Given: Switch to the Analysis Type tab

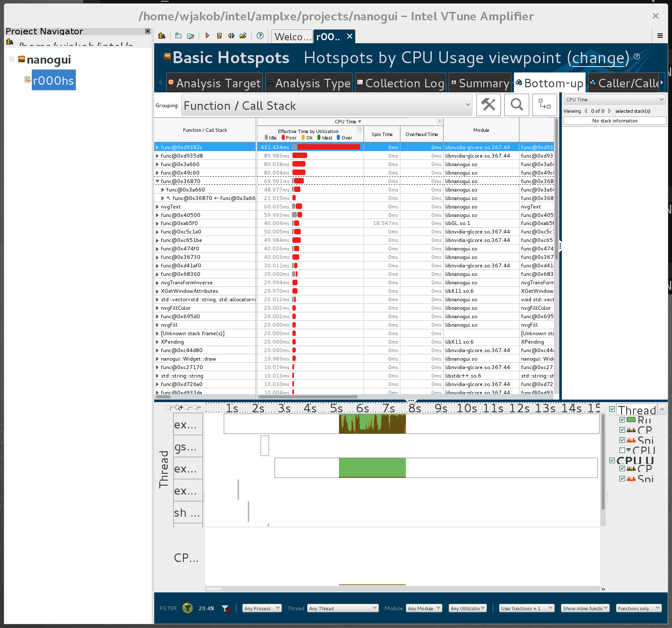Looking at the screenshot, I should (309, 83).
